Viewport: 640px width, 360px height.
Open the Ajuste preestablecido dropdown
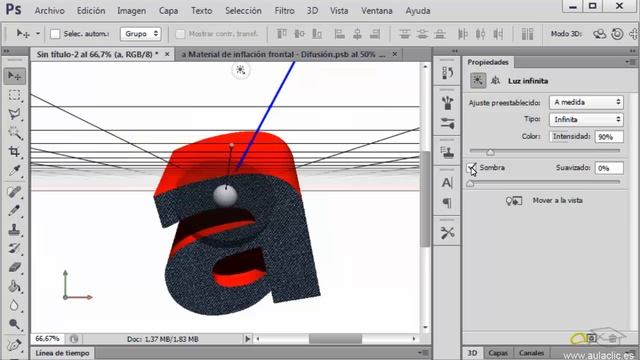(x=586, y=102)
